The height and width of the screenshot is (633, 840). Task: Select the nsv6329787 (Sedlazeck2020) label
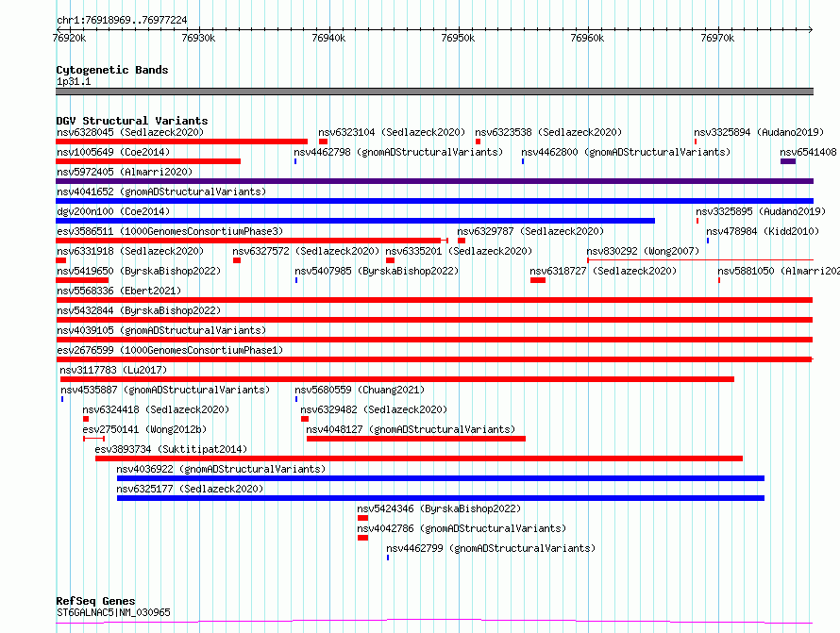(x=530, y=231)
